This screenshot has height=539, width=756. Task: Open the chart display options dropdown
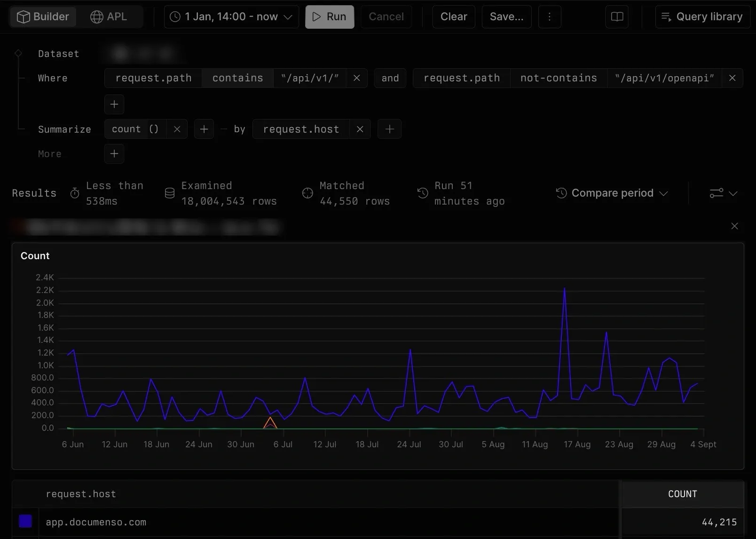click(x=723, y=193)
